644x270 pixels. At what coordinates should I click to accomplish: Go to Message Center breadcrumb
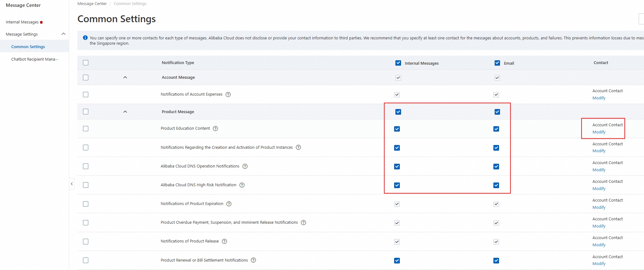92,3
